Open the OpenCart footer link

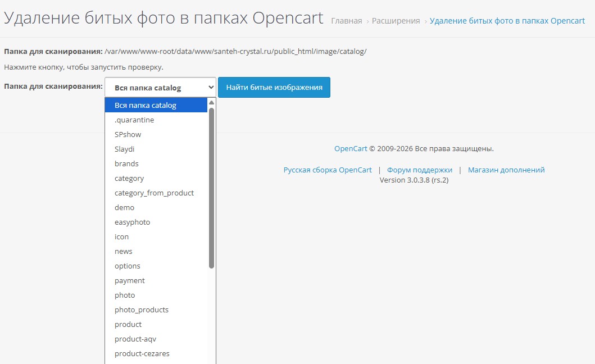(x=351, y=149)
